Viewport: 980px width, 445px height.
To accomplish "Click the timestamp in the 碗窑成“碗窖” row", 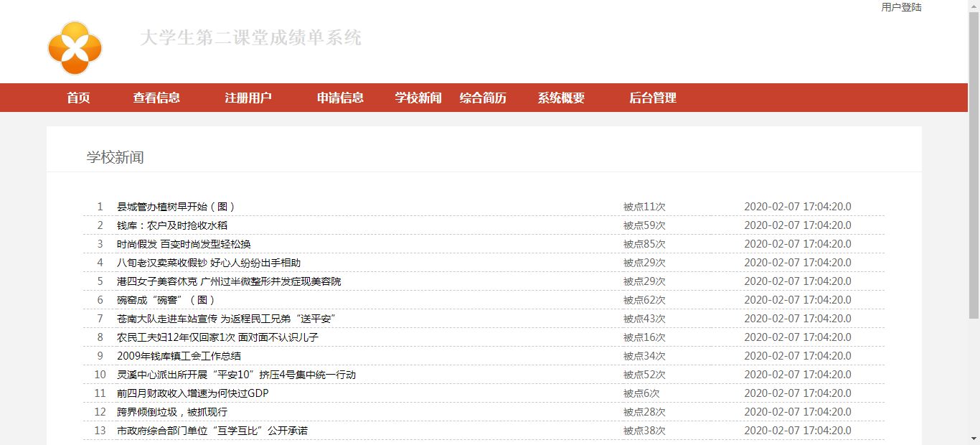I will [x=798, y=300].
